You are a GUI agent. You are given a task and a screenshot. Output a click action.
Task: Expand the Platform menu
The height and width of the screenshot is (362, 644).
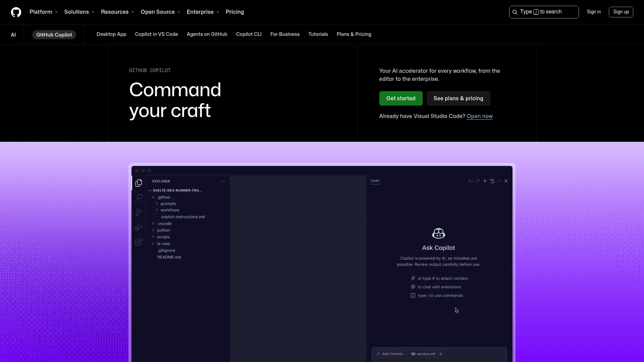(44, 12)
